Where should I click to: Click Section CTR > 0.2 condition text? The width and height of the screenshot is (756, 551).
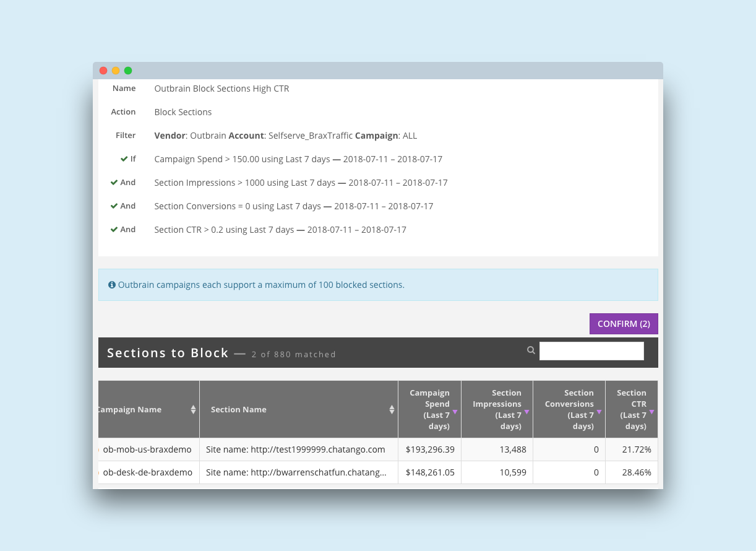[x=280, y=230]
